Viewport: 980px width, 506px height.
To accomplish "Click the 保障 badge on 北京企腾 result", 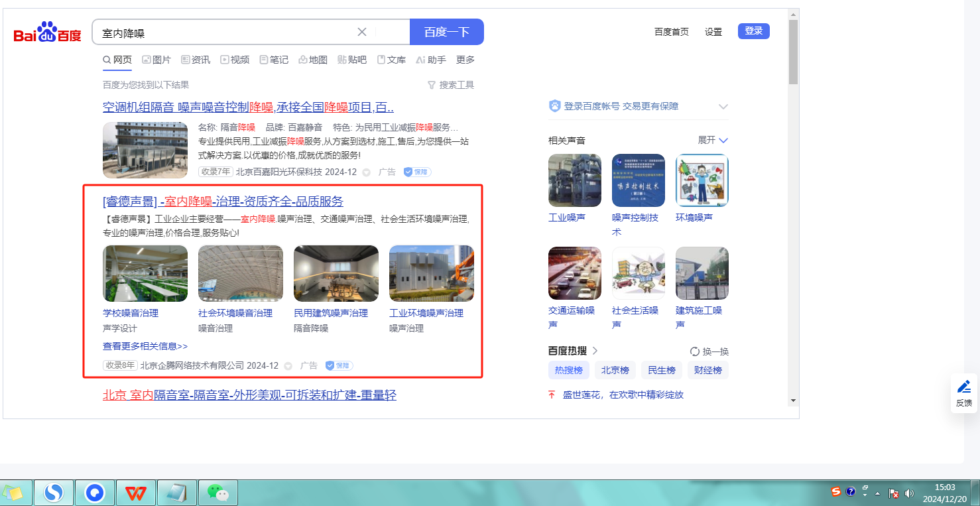I will tap(339, 365).
